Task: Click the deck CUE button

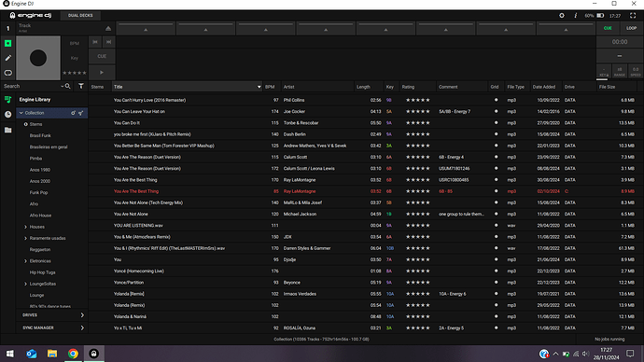Action: [102, 56]
